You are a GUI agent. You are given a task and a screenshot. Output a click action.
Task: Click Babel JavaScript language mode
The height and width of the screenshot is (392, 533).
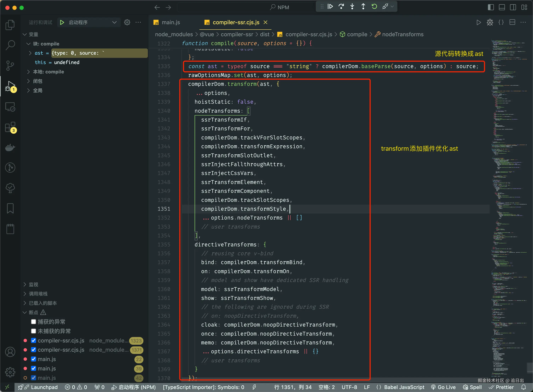[x=404, y=387]
